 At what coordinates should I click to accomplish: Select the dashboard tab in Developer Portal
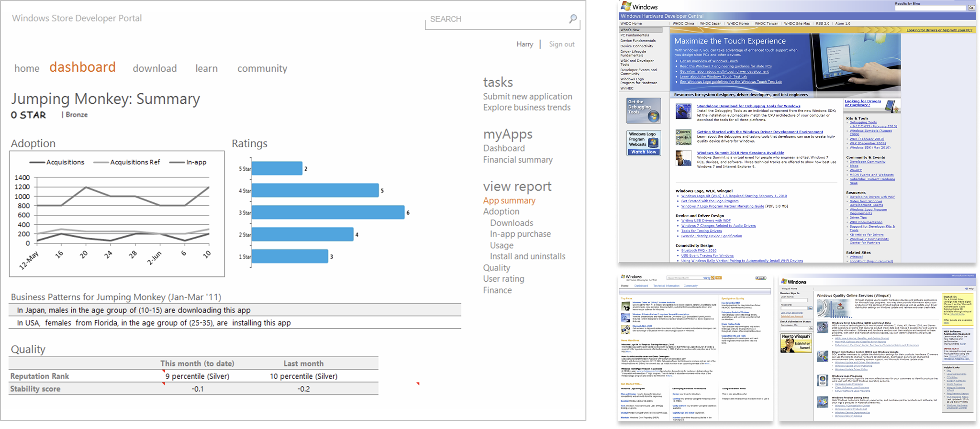(82, 67)
